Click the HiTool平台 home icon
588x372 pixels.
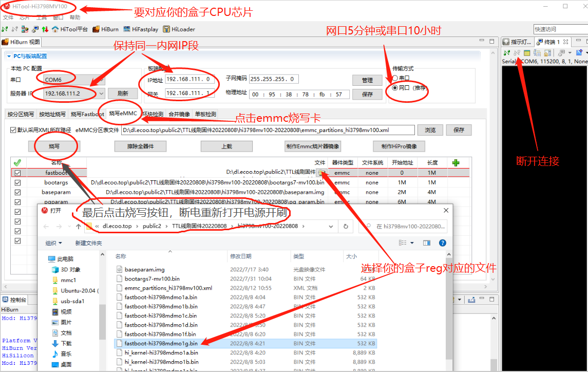coord(55,29)
